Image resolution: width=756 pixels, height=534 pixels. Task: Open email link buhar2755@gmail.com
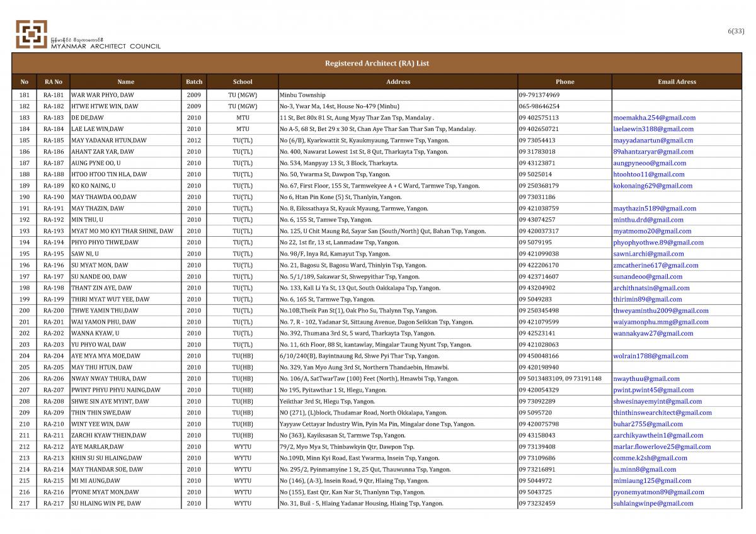coord(647,424)
